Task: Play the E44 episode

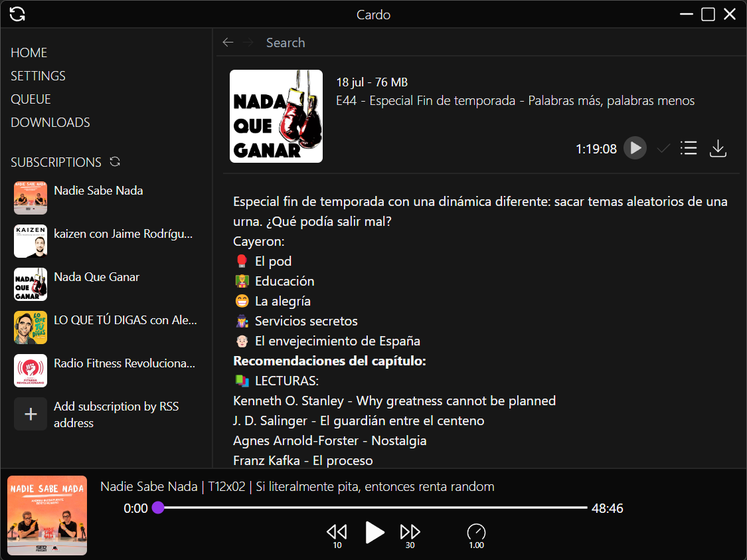Action: 635,148
